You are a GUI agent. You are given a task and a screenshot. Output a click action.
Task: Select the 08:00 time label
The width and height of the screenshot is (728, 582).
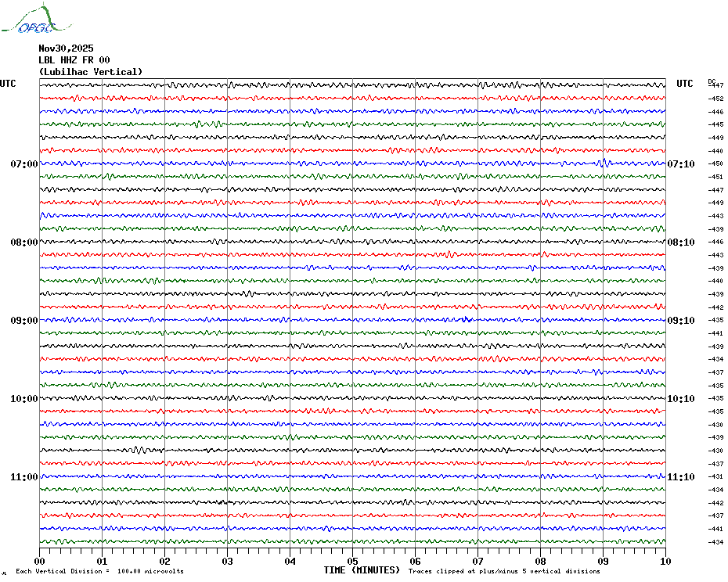point(24,242)
